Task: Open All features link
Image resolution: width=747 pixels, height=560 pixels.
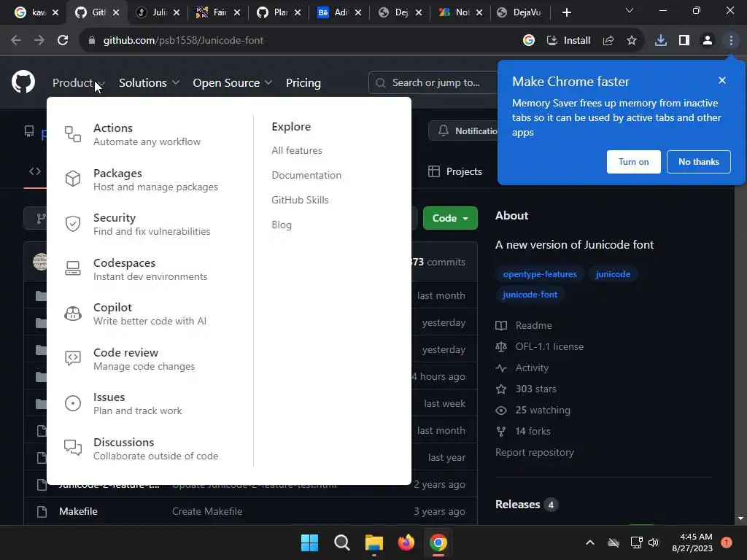Action: [297, 150]
